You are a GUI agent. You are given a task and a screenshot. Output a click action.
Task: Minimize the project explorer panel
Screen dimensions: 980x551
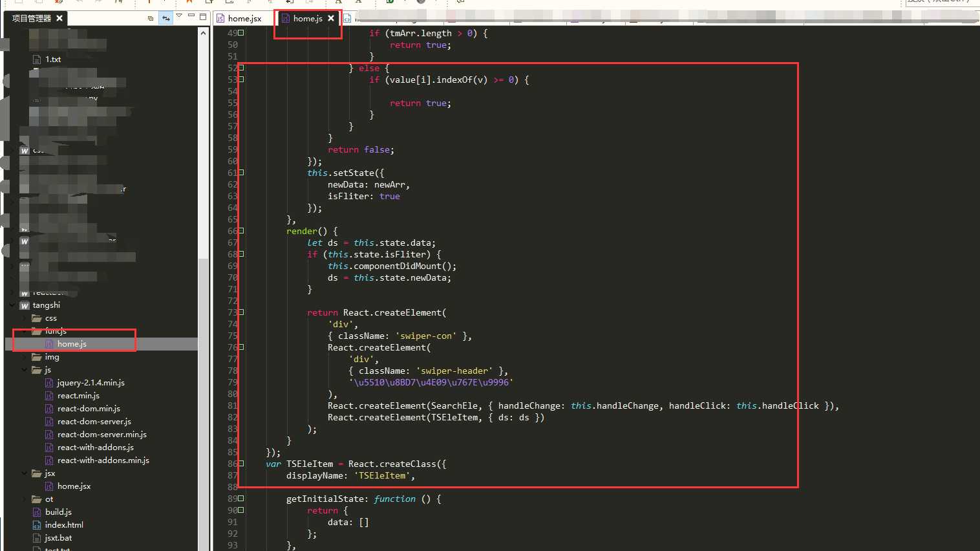[191, 16]
